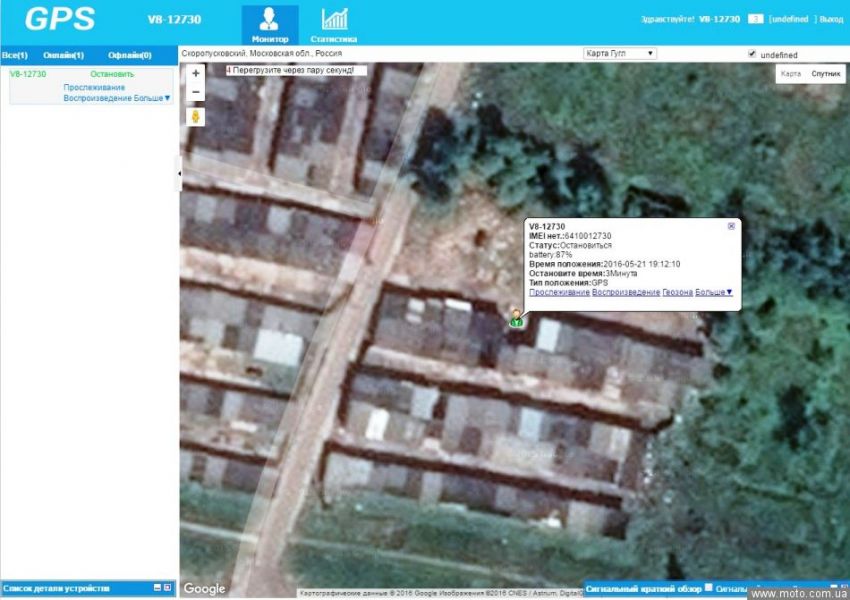The image size is (850, 600).
Task: Minimize the device details list panel
Action: click(157, 587)
